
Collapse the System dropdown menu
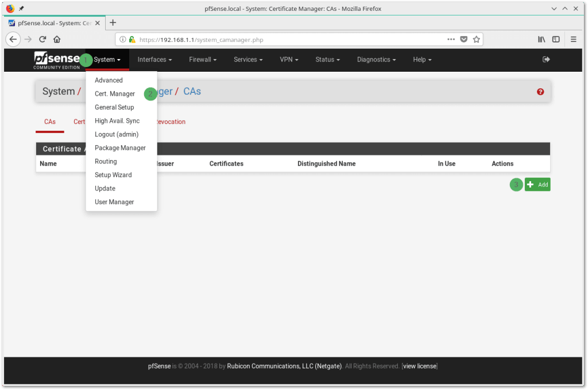107,60
